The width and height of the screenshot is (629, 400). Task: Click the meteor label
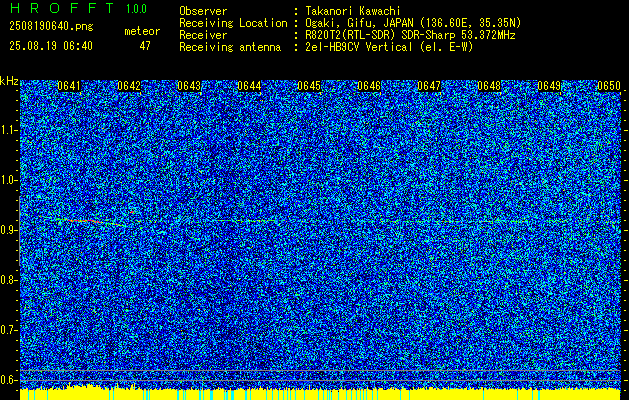click(142, 31)
